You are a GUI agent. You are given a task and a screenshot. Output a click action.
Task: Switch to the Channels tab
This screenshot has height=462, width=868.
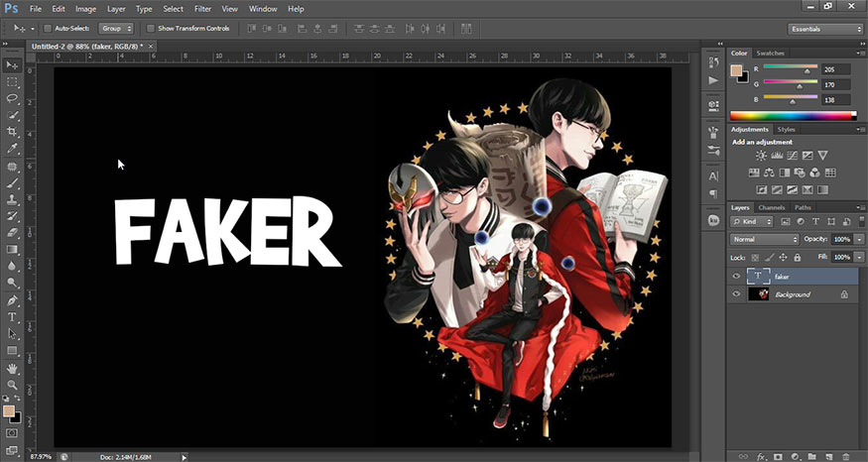tap(772, 207)
